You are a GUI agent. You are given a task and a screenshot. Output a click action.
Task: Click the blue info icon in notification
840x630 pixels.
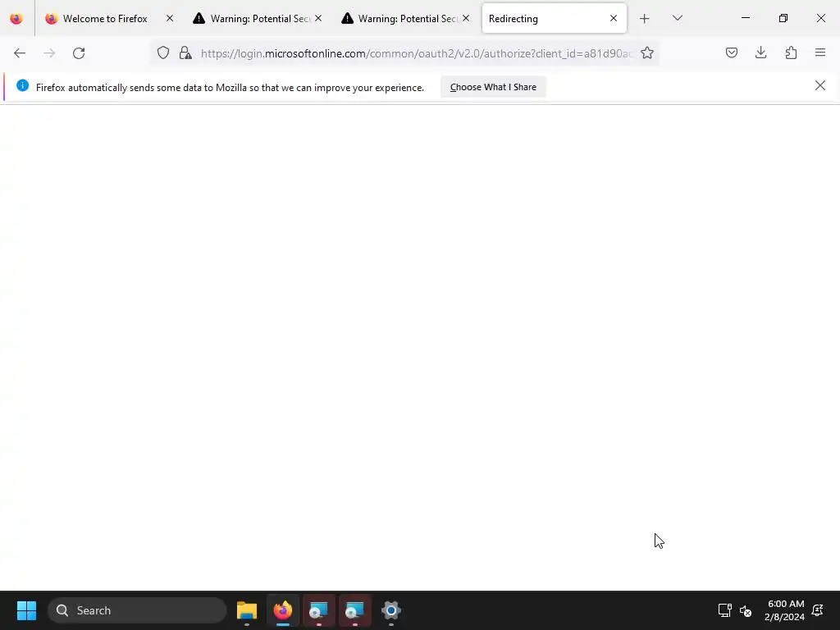coord(22,85)
